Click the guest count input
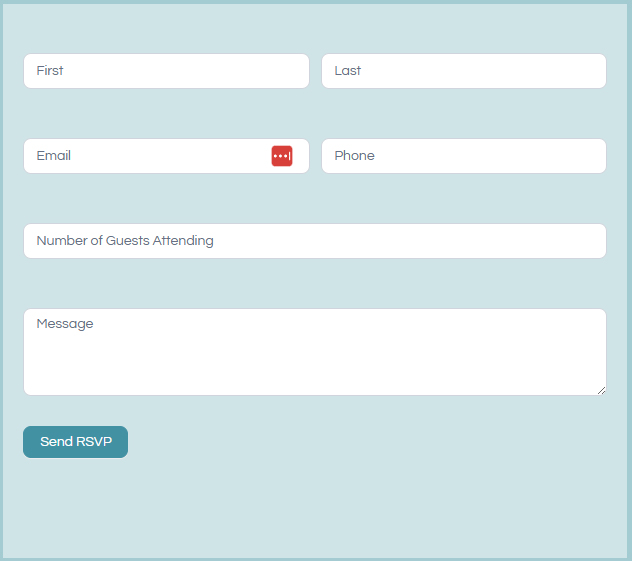 [314, 241]
